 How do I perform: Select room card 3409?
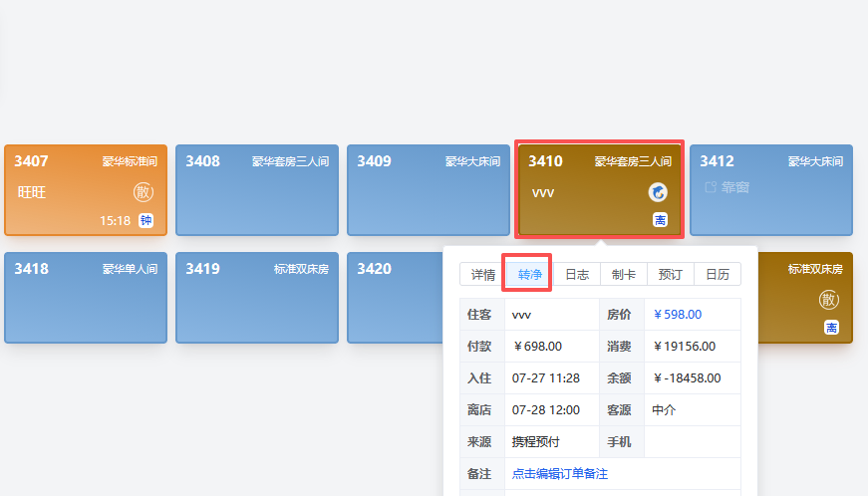429,190
